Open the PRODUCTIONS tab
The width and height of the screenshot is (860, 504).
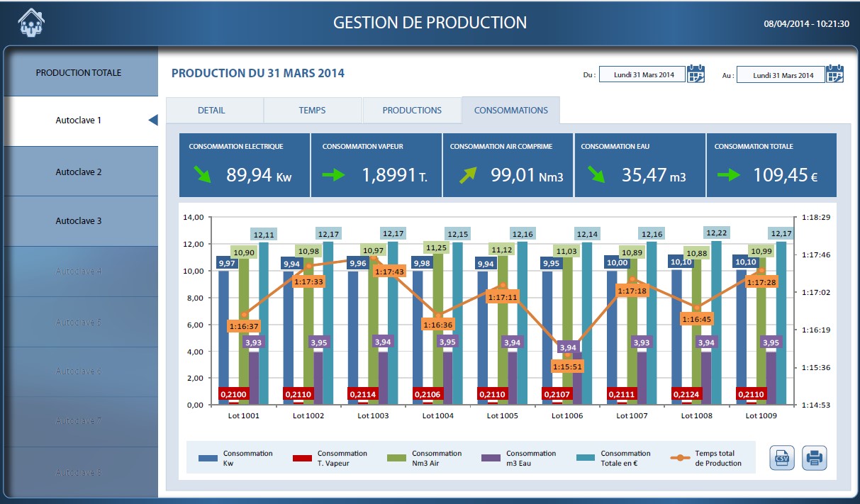pos(412,111)
